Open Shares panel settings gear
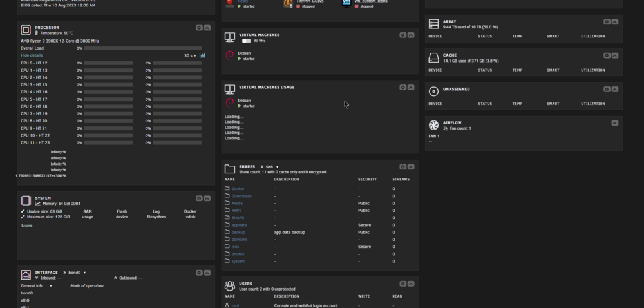The image size is (644, 308). [403, 167]
